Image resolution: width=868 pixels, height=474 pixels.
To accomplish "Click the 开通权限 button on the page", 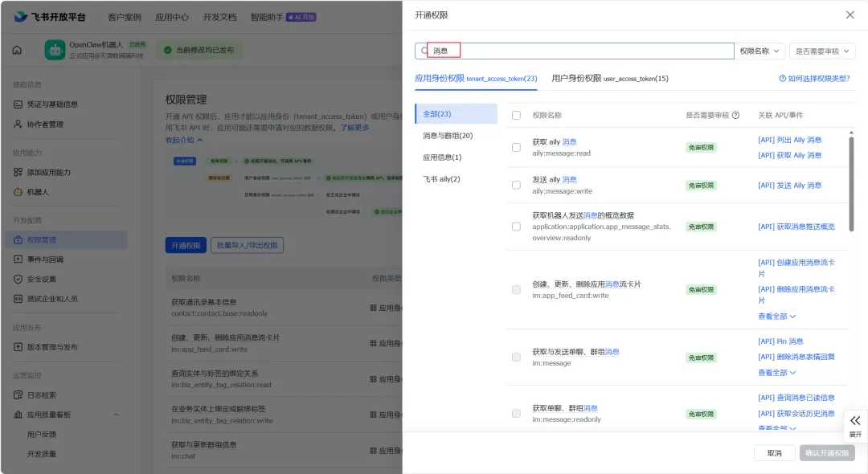I will coord(186,245).
